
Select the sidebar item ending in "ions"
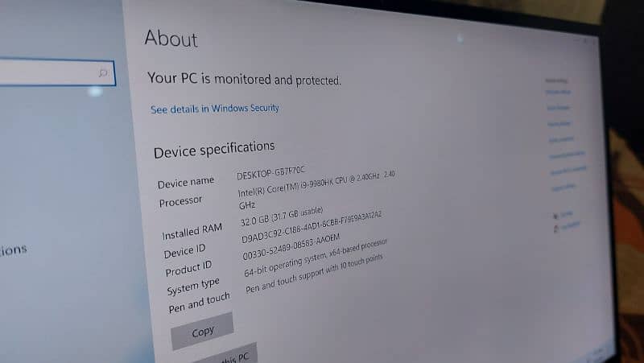(x=13, y=250)
